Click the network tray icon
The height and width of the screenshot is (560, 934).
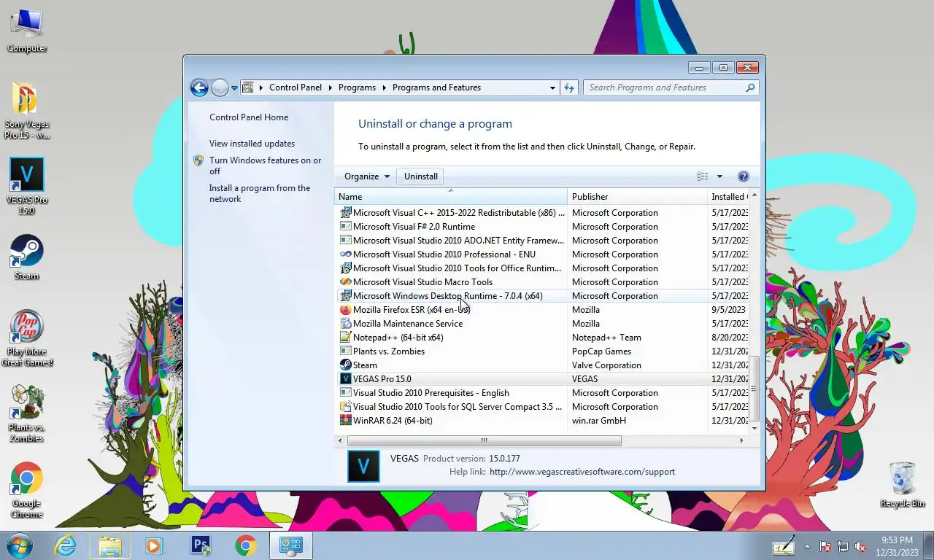[x=843, y=546]
